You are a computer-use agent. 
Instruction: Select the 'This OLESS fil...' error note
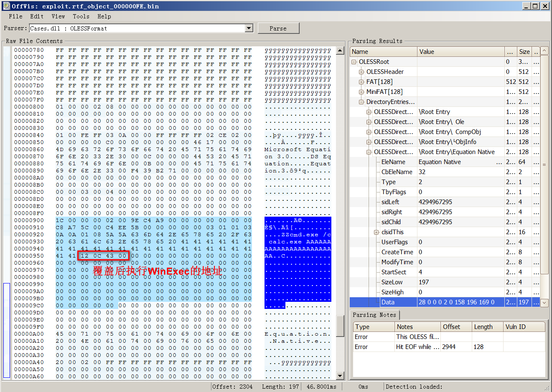449,337
